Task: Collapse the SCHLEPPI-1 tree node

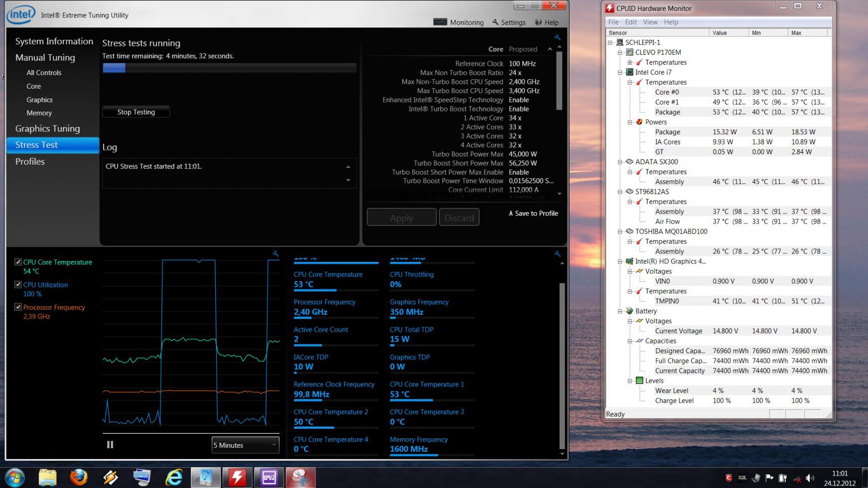Action: click(610, 42)
